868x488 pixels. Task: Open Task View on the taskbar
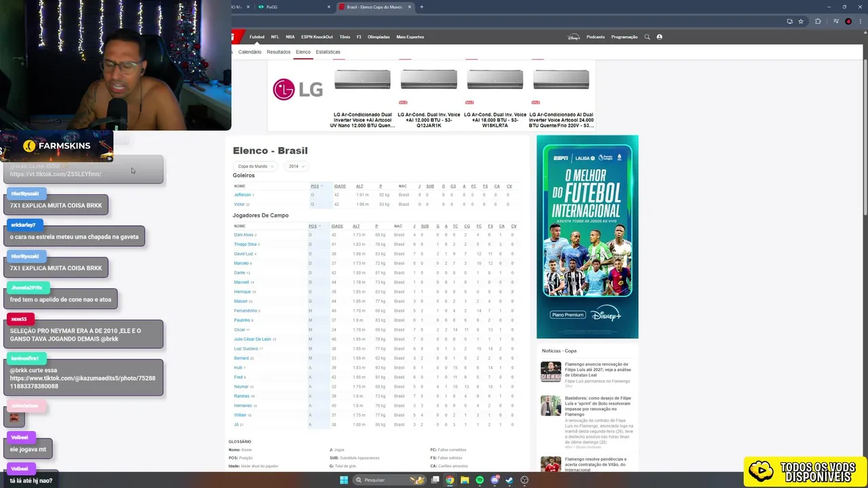point(435,480)
